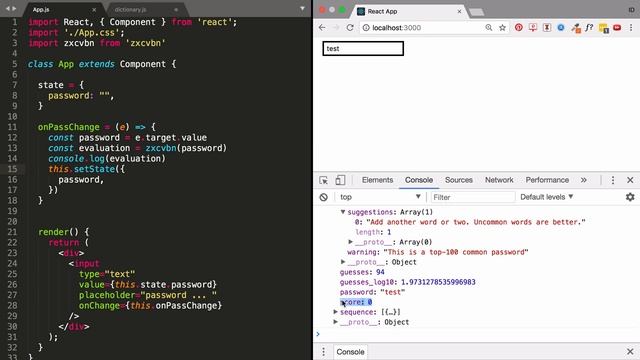Open a new browser tab
640x360 pixels.
tap(476, 12)
